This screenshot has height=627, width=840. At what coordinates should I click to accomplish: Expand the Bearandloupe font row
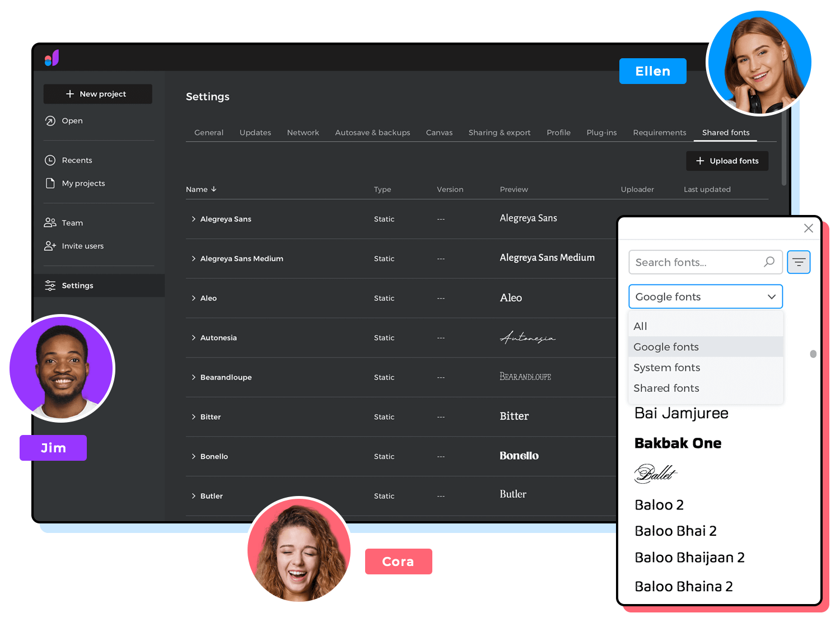pos(193,377)
